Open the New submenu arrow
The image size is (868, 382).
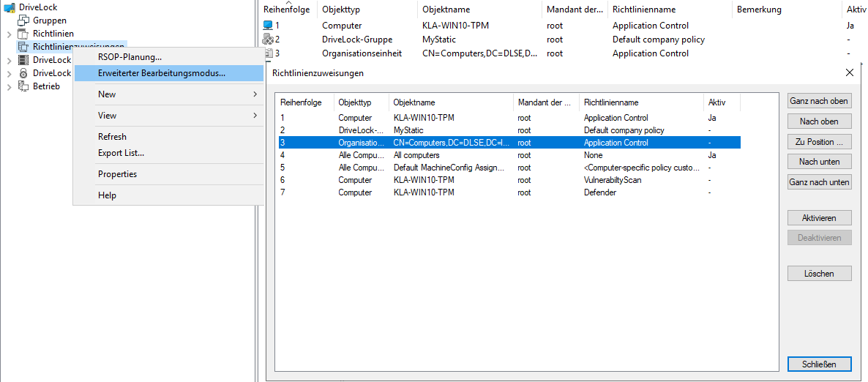tap(255, 94)
